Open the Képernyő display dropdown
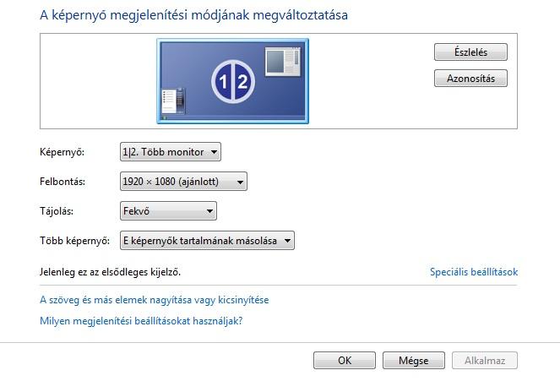The image size is (560, 392). tap(171, 152)
